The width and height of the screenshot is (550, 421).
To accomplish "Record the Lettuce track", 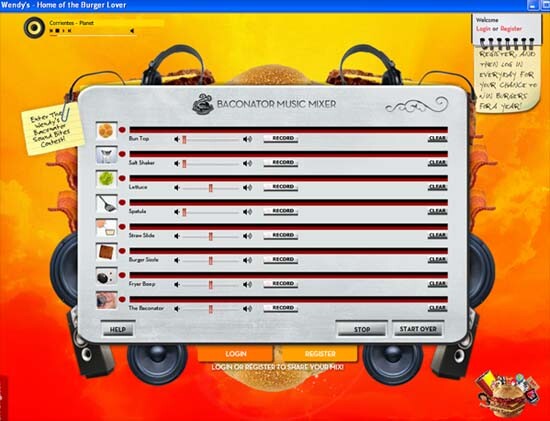I will pos(281,187).
